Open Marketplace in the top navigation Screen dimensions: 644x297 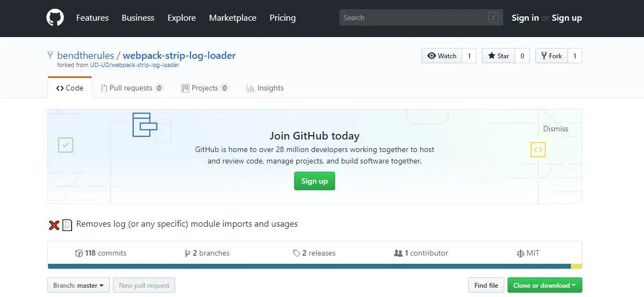232,17
